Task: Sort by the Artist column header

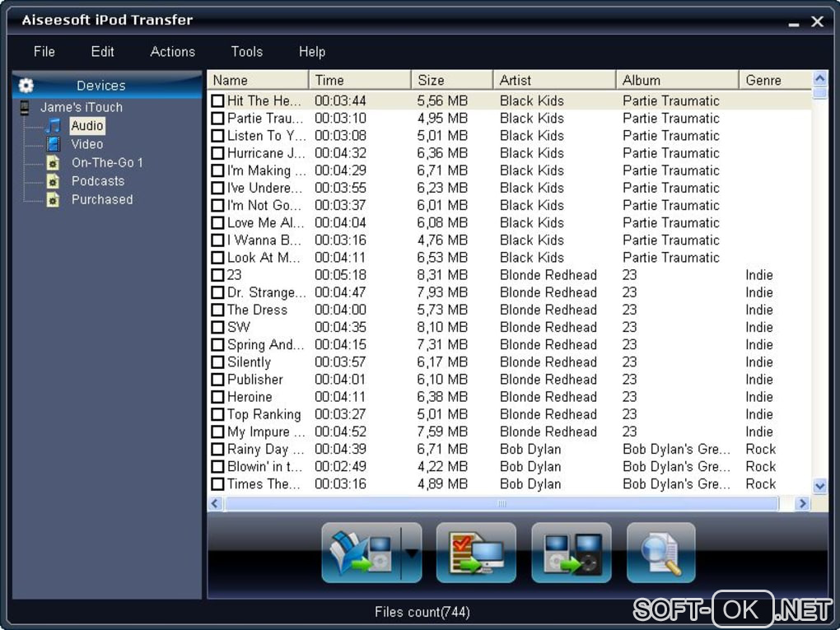Action: coord(554,81)
